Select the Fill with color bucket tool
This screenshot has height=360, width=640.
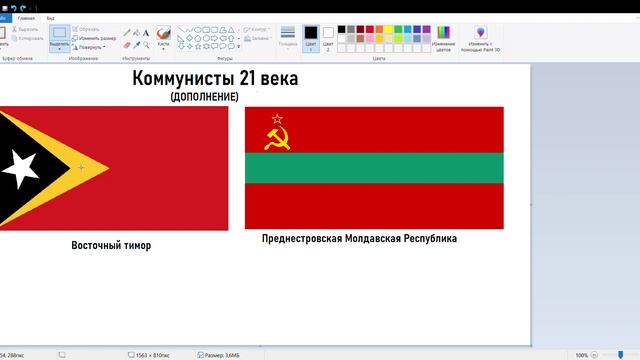click(136, 33)
